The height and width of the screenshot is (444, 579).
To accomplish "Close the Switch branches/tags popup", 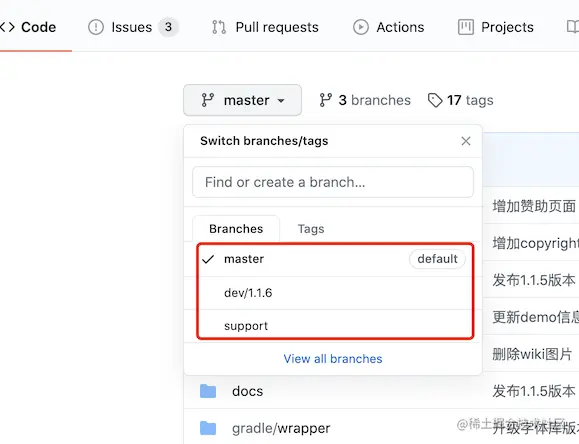I will pyautogui.click(x=466, y=141).
